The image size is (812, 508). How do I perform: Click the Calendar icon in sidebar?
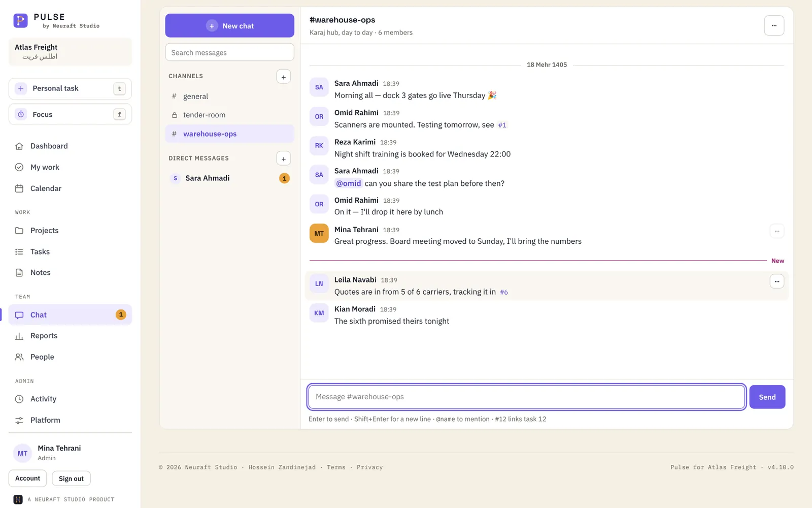click(19, 188)
